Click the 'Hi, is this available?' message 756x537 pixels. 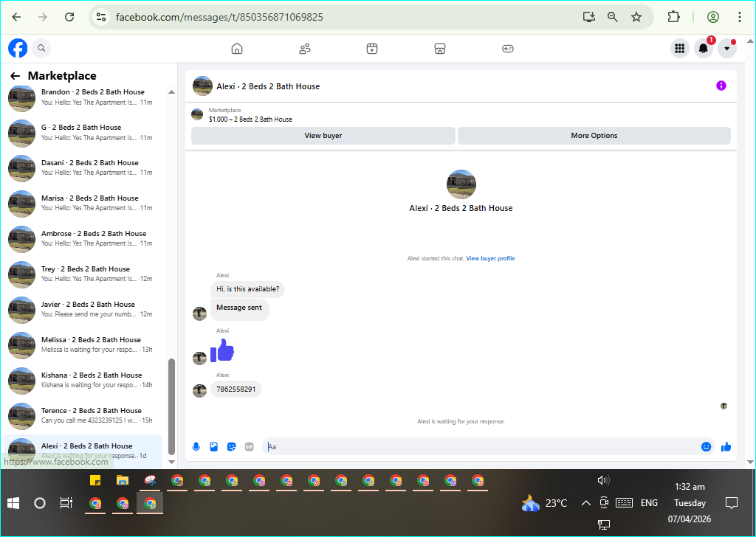coord(247,289)
